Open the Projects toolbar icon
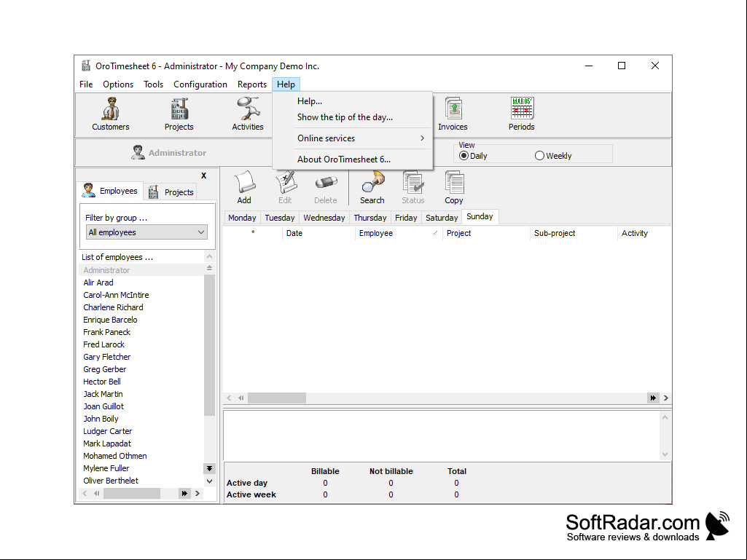Image resolution: width=747 pixels, height=560 pixels. tap(179, 114)
